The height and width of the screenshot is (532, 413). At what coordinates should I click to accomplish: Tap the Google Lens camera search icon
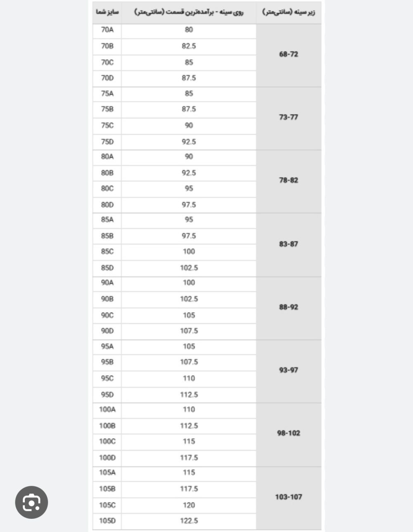pyautogui.click(x=31, y=502)
